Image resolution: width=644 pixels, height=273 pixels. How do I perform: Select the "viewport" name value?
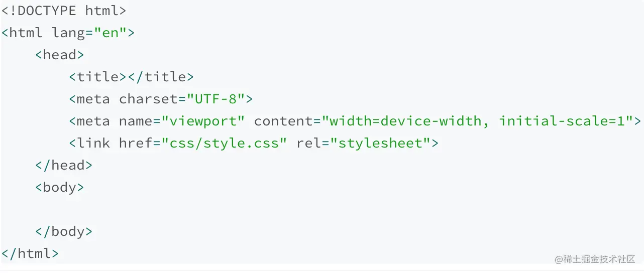[207, 121]
